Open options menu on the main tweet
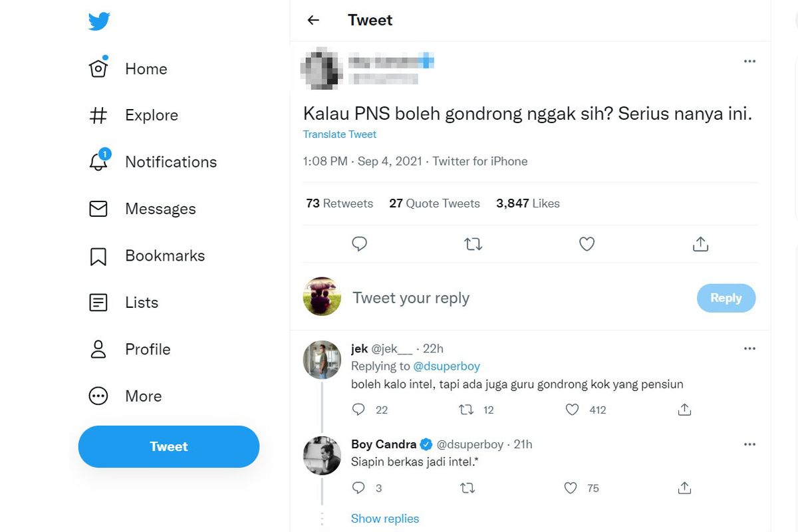This screenshot has width=798, height=532. click(x=749, y=61)
